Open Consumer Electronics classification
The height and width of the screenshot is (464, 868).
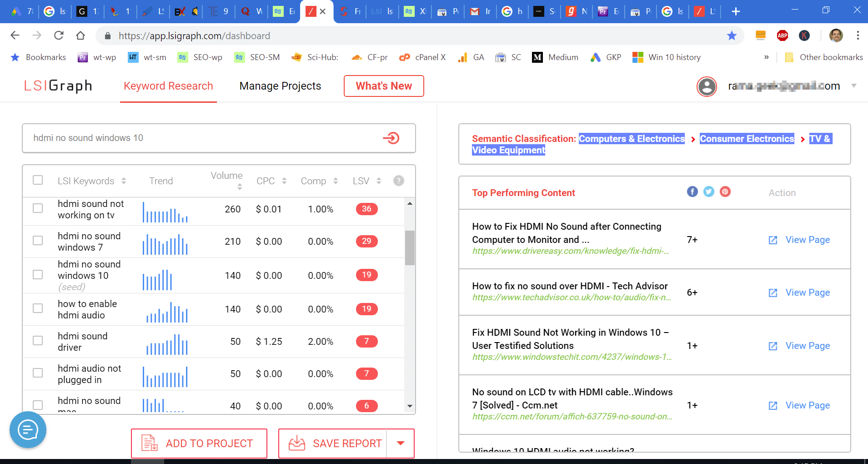click(747, 139)
